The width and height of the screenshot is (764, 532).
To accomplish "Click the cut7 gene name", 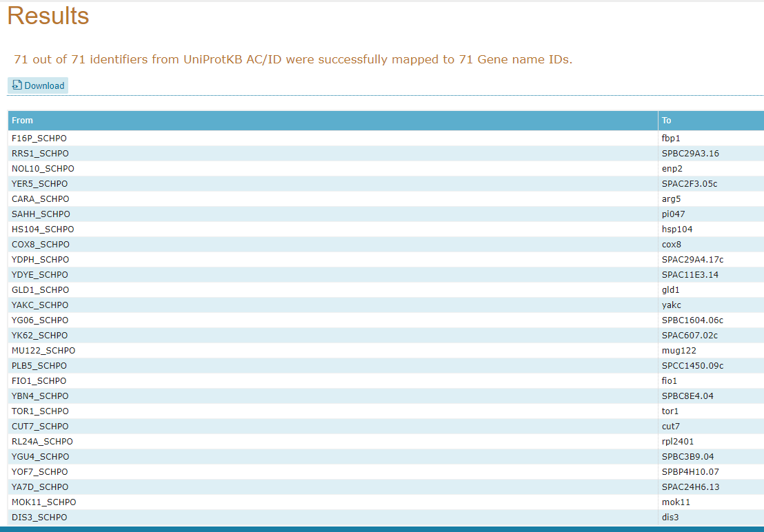I will click(671, 427).
